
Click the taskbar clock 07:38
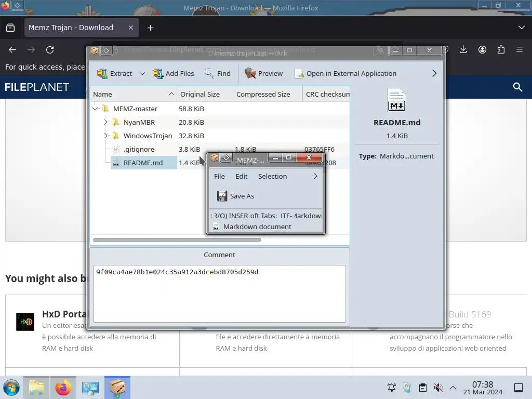point(483,384)
